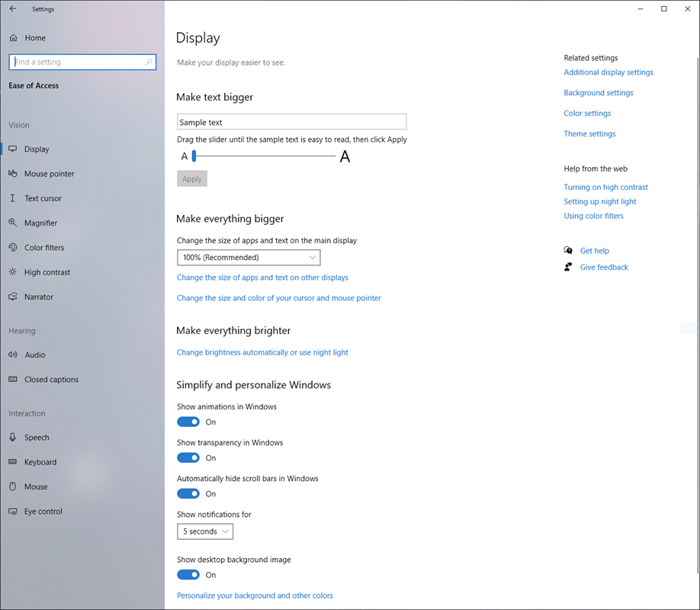Turn off Show transparency in Windows
Viewport: 700px width, 610px height.
click(188, 457)
